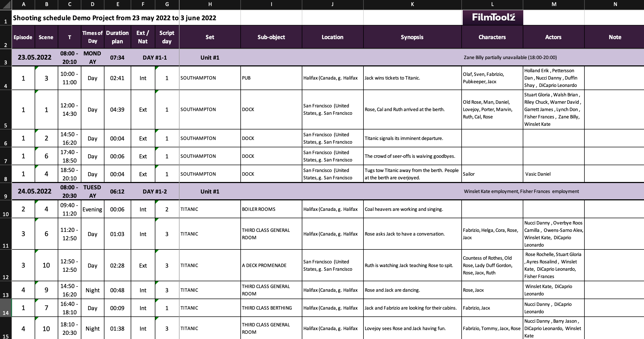Select the Note header cell

pos(614,37)
